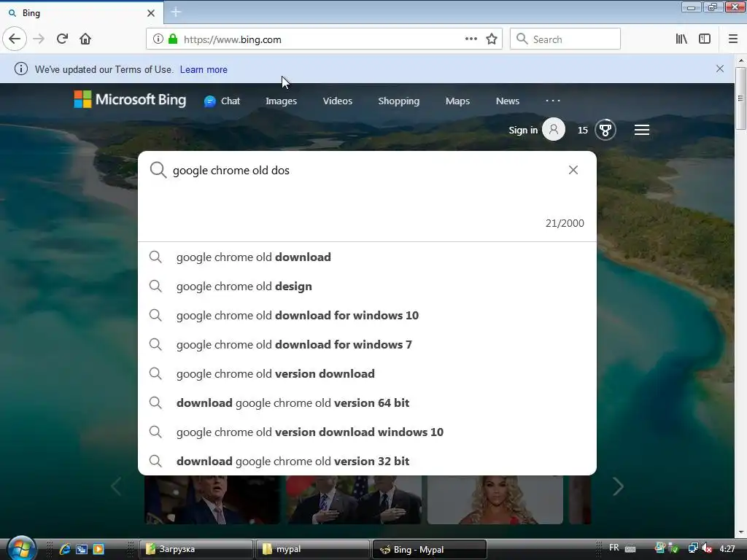Open Bing Chat
The width and height of the screenshot is (747, 560).
tap(222, 101)
